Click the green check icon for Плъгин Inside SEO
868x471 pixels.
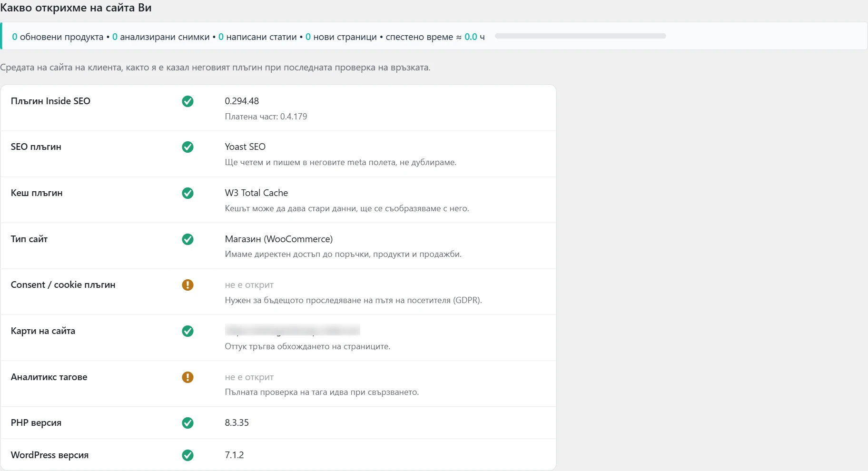(x=187, y=101)
